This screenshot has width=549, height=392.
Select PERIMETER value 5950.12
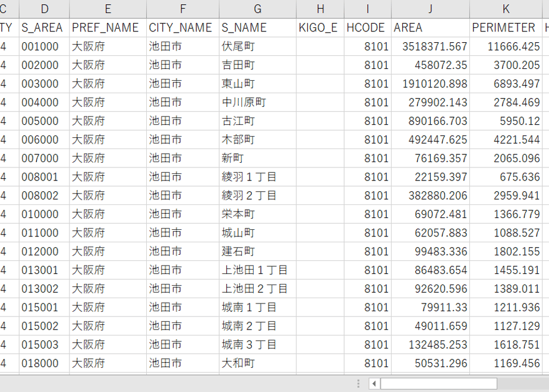[x=506, y=121]
